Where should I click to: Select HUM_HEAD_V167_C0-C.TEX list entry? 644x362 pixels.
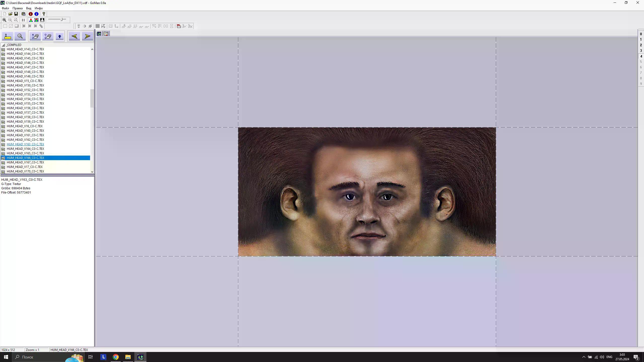pyautogui.click(x=25, y=162)
